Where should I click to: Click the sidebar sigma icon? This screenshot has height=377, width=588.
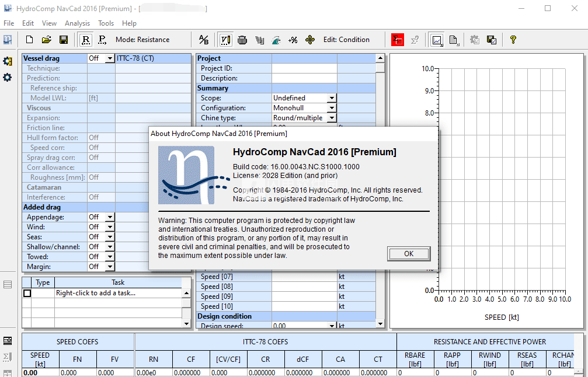8,357
